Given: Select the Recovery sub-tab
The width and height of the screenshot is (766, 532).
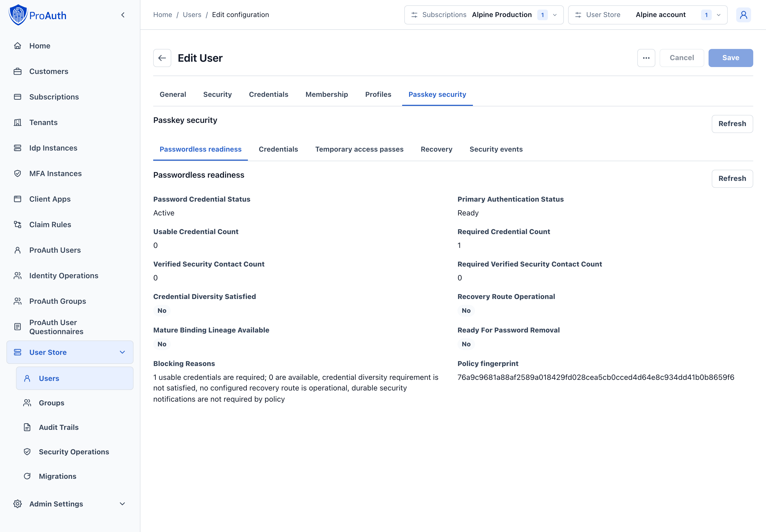Looking at the screenshot, I should (x=436, y=149).
